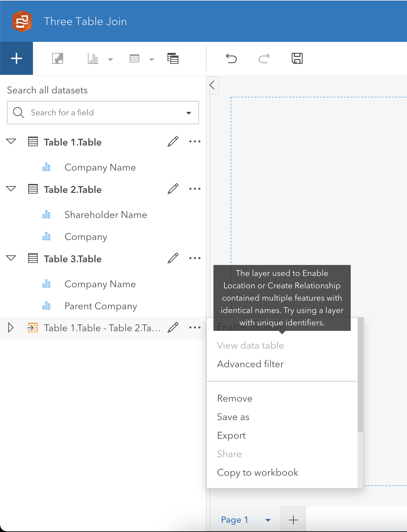
Task: Click the duplicate page icon in the toolbar
Action: tap(173, 58)
